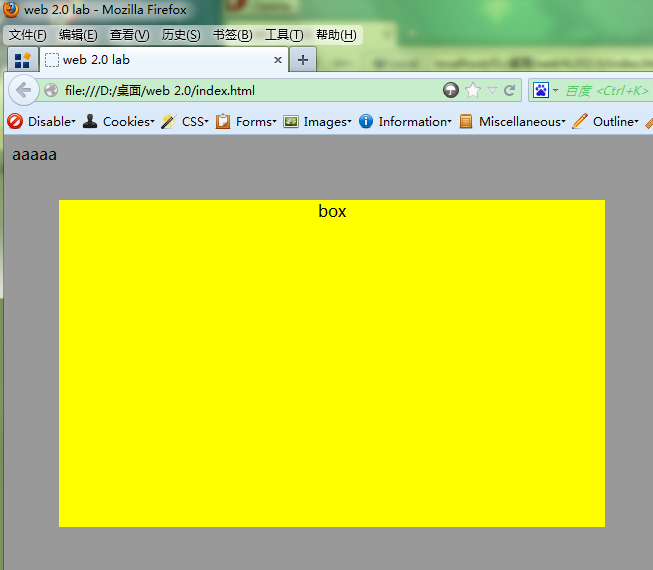This screenshot has width=653, height=570.
Task: Click the back navigation arrow button
Action: pyautogui.click(x=24, y=90)
